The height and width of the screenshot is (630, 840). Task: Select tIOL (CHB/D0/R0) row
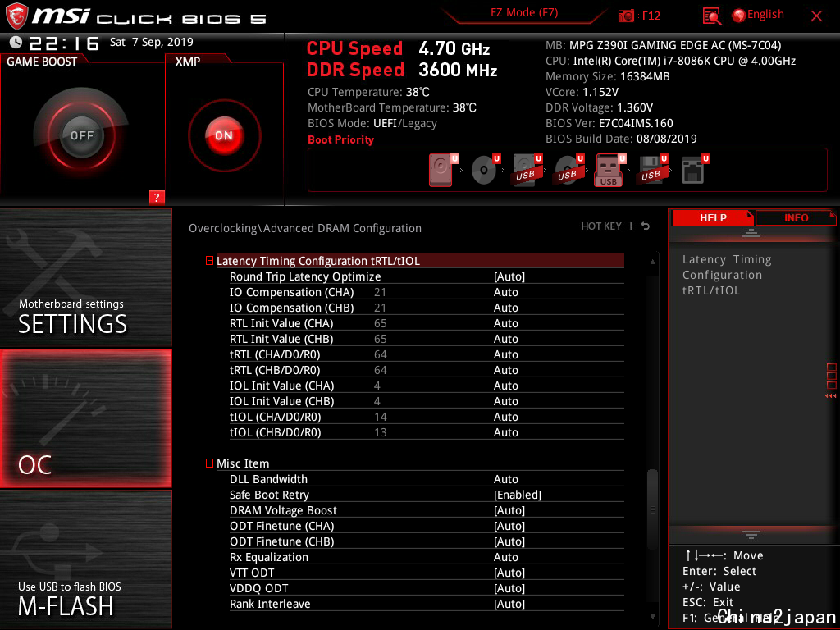(427, 431)
